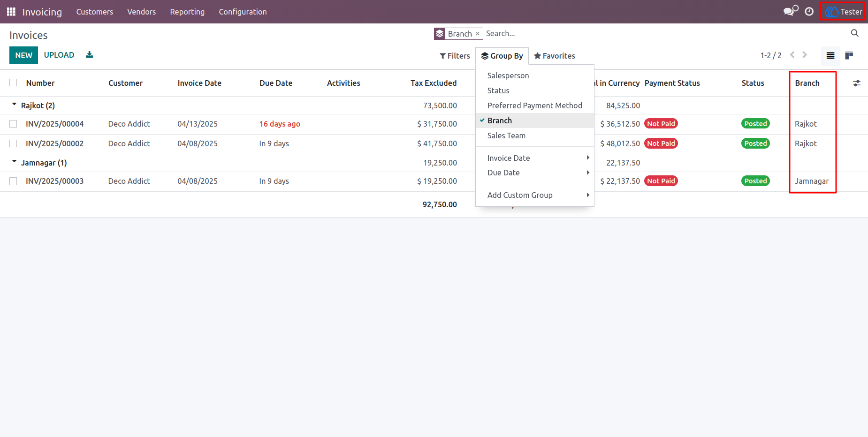Collapse the Jamnagar (1) group
The width and height of the screenshot is (868, 437).
click(39, 163)
